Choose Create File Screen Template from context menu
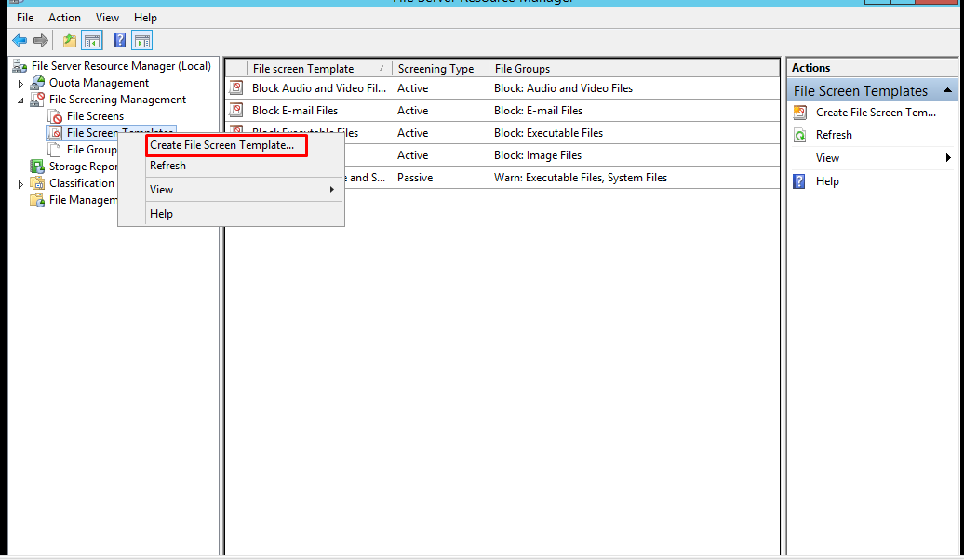Viewport: 964px width, 560px height. (x=221, y=145)
